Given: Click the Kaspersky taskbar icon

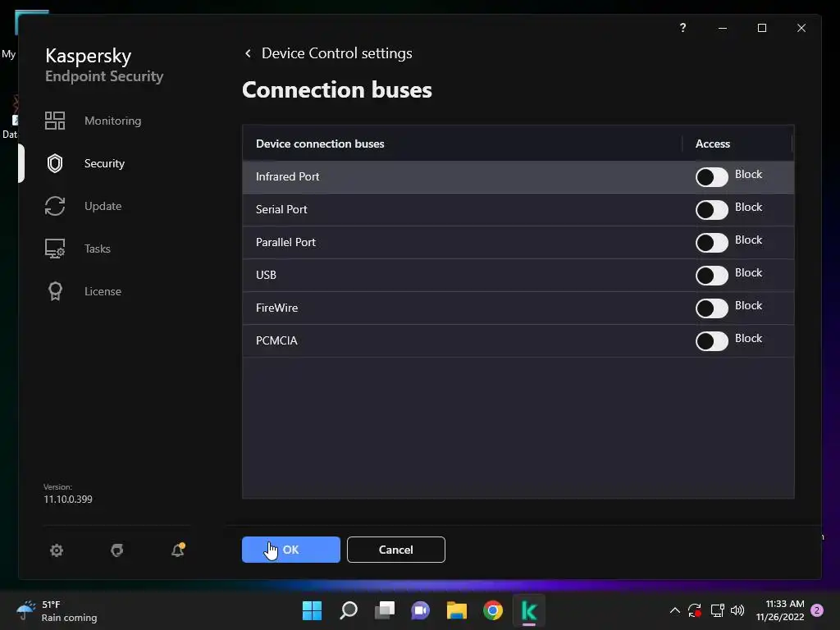Looking at the screenshot, I should [529, 610].
